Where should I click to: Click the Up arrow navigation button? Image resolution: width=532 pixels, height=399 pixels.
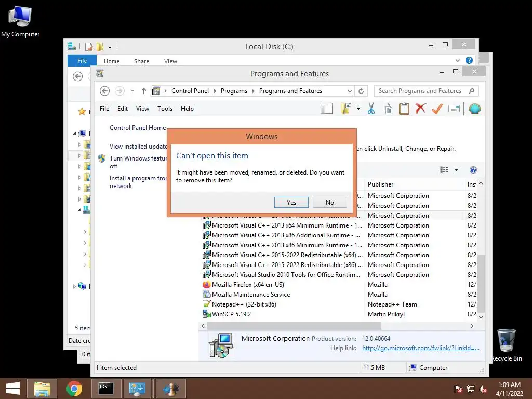tap(144, 91)
